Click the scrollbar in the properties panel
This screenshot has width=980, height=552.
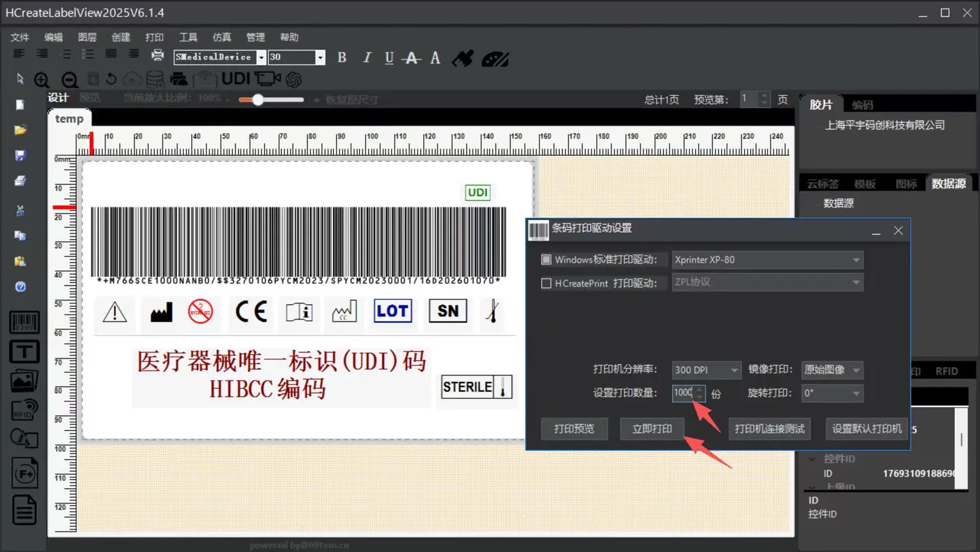tap(962, 440)
